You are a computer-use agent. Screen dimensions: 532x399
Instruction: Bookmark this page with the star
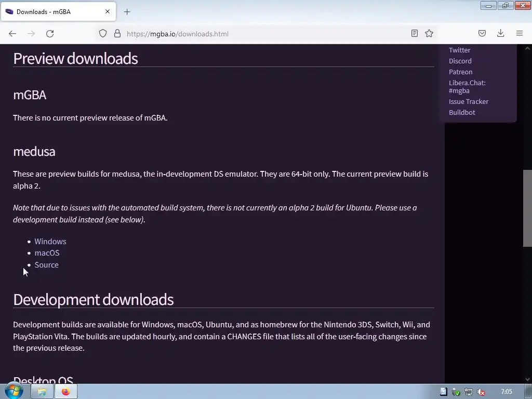(x=429, y=33)
